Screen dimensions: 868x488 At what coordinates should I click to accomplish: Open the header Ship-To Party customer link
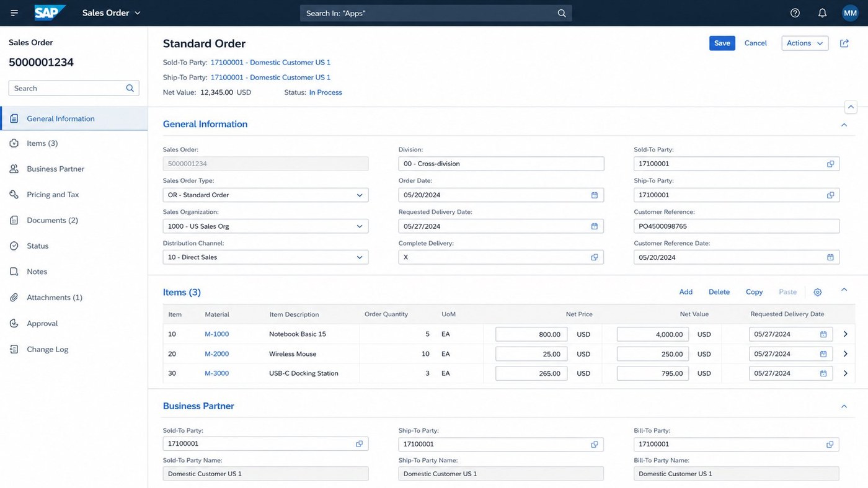point(270,78)
